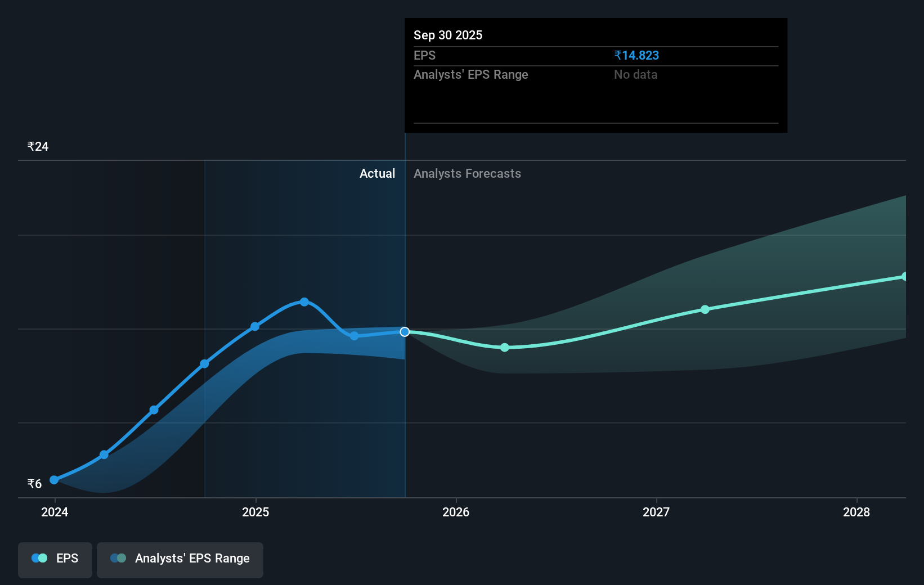Click the 'Actual' label
Screen dimensions: 924x585
377,173
